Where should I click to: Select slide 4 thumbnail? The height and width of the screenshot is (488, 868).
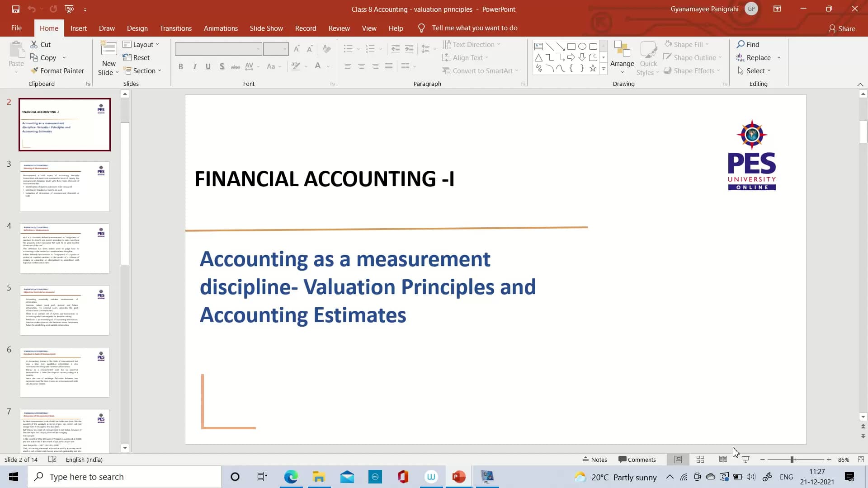65,248
